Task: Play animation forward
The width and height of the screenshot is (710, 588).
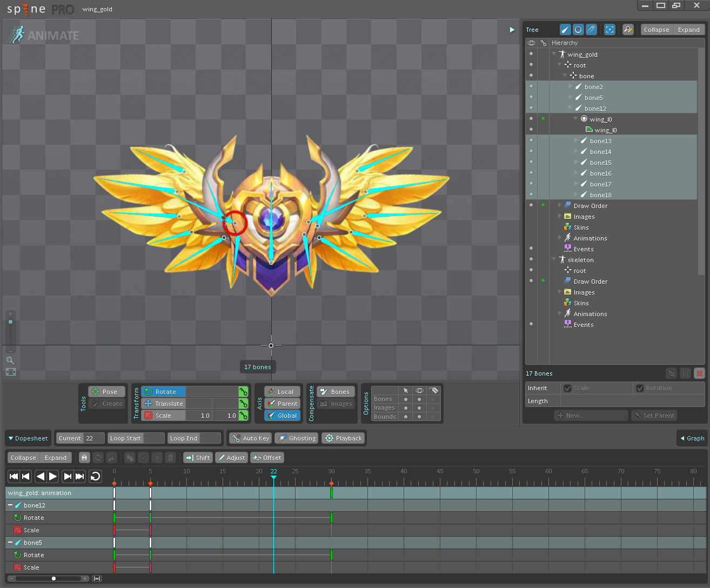Action: tap(53, 476)
